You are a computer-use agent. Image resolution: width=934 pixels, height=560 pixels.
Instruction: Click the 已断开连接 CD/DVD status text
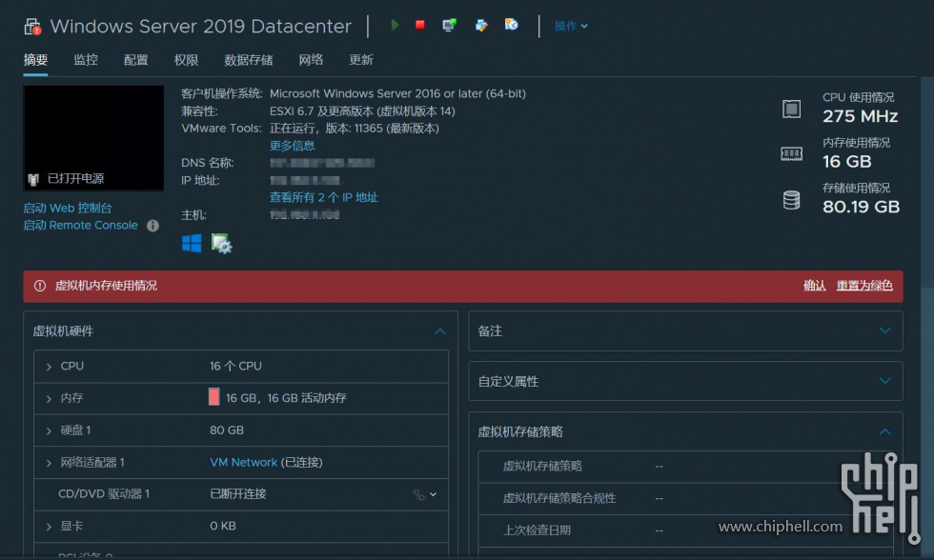[238, 494]
